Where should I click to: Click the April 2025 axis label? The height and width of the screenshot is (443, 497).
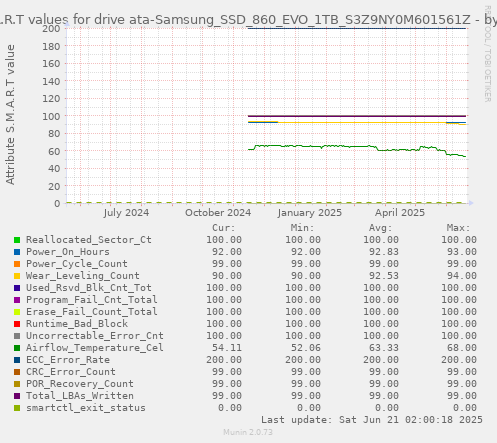coord(400,213)
